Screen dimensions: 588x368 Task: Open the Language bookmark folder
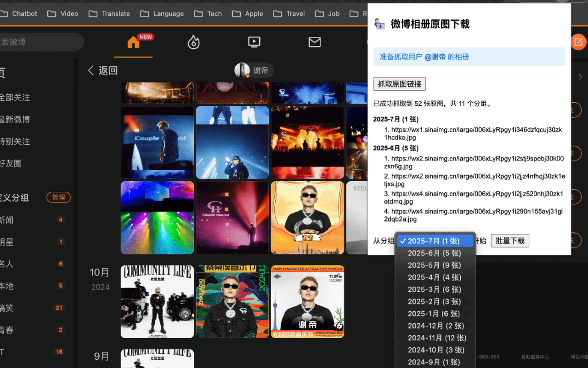tap(162, 14)
